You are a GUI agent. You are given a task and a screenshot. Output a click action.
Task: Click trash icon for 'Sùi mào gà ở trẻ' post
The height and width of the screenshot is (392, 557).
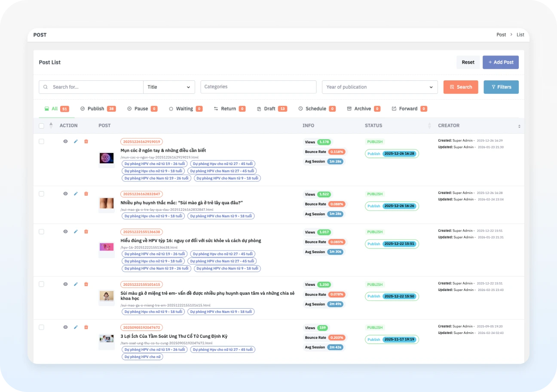86,194
